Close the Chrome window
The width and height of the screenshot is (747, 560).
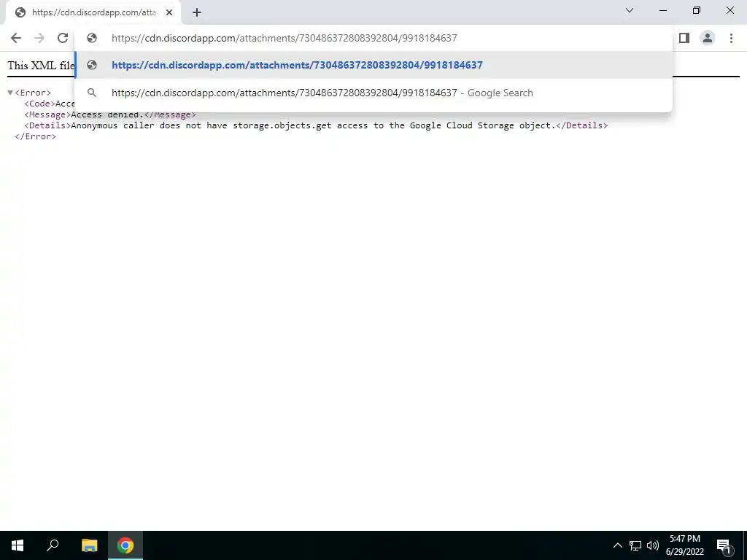click(729, 10)
